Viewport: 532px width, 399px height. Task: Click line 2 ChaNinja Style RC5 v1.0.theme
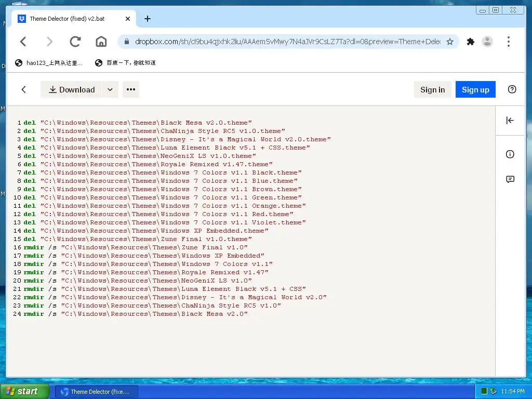coord(154,131)
